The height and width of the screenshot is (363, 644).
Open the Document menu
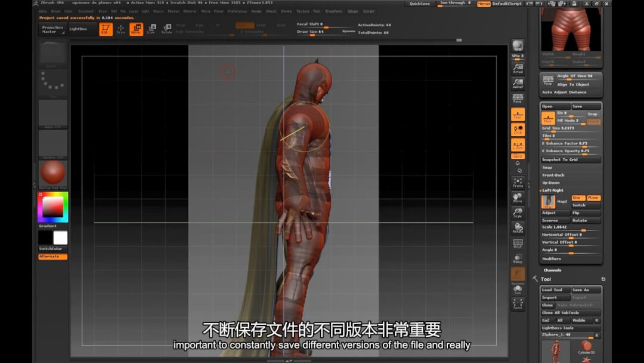86,11
